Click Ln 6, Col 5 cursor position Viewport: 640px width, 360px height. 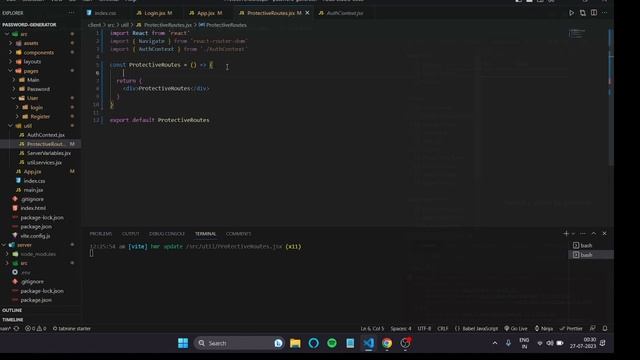click(x=372, y=328)
